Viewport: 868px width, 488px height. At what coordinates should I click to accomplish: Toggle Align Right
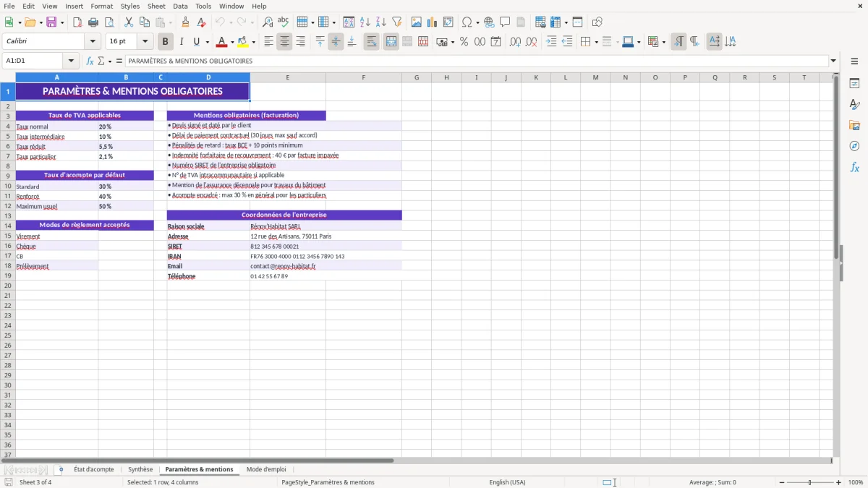click(x=301, y=42)
